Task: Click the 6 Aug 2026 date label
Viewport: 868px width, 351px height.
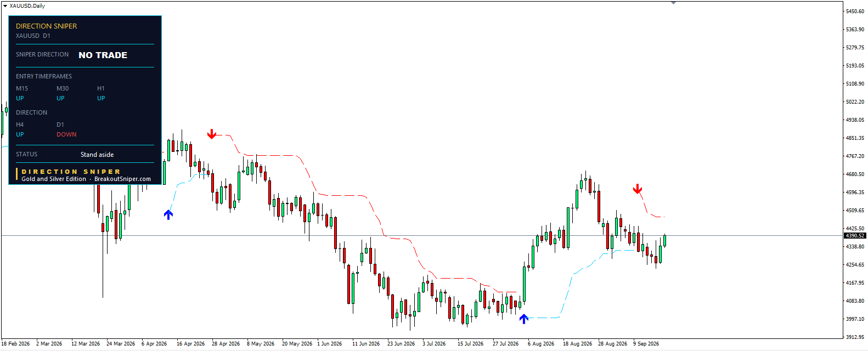Action: click(x=541, y=344)
